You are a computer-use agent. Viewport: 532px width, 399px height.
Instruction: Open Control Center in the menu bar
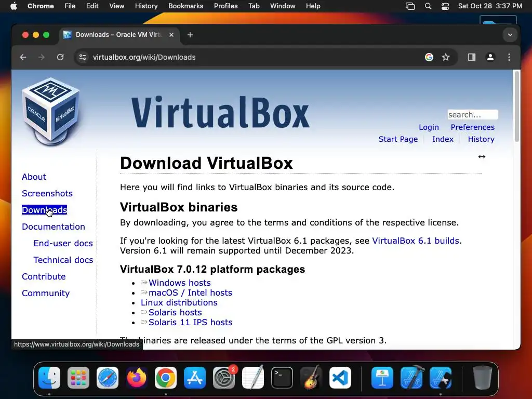coord(445,6)
